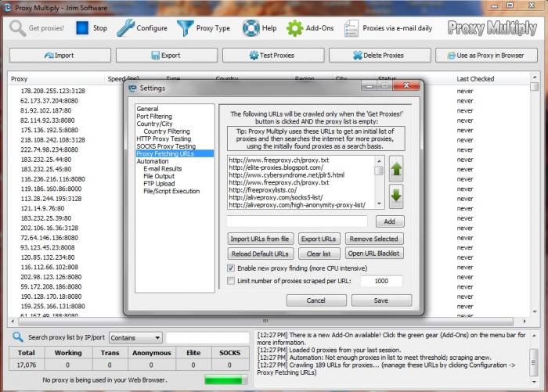This screenshot has width=548, height=392.
Task: Click the Use as Proxy in Browser button
Action: pyautogui.click(x=486, y=56)
